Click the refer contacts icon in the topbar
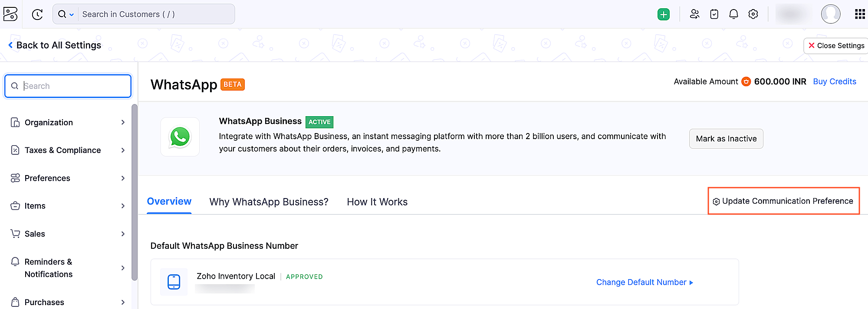Screen dimensions: 868x309 694,14
